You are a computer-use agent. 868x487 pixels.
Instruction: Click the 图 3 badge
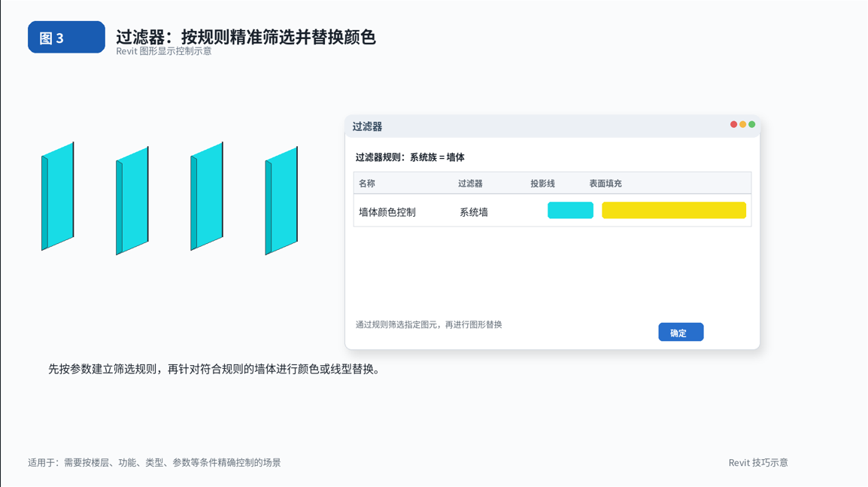click(66, 37)
